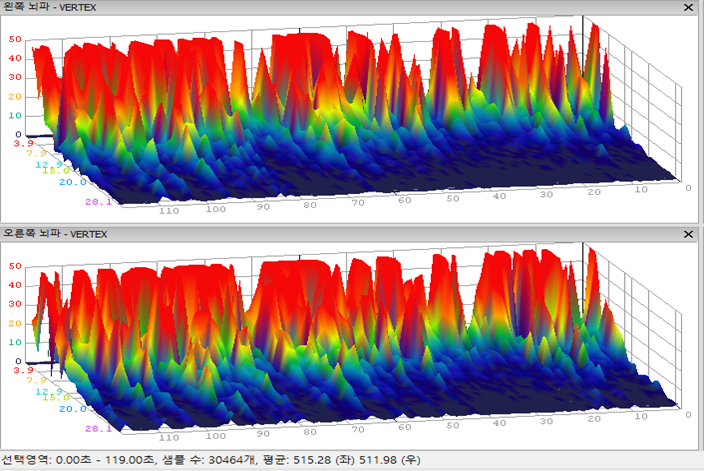Select the 왼쪽 뇌파 - VERTEX title bar

[x=300, y=7]
